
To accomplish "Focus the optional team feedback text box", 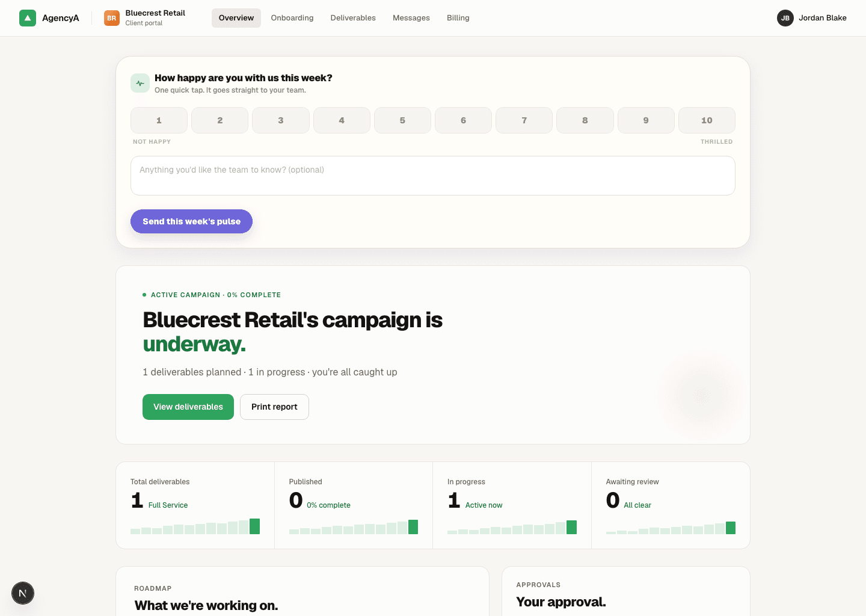I will 433,176.
